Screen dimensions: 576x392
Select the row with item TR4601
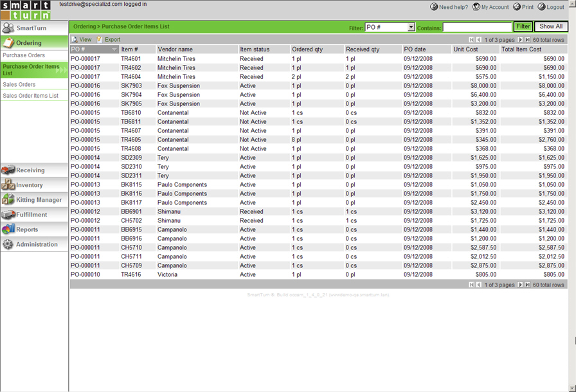coord(318,58)
